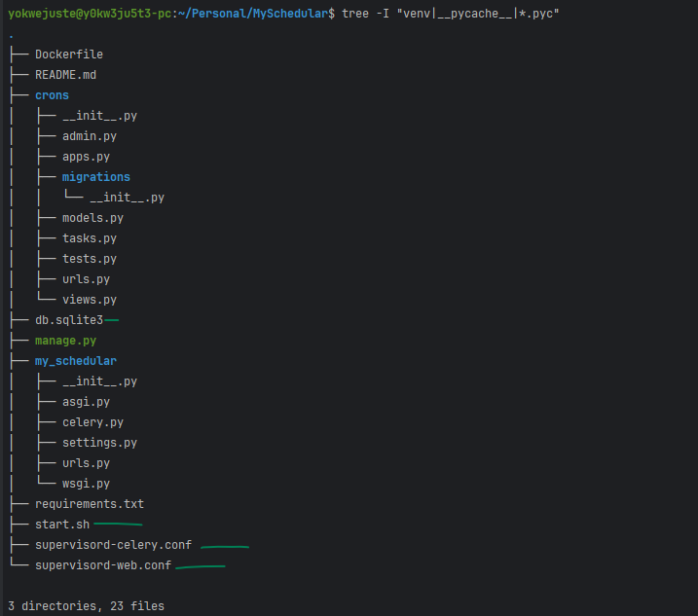
Task: Select the tasks.py entry
Action: (x=90, y=238)
